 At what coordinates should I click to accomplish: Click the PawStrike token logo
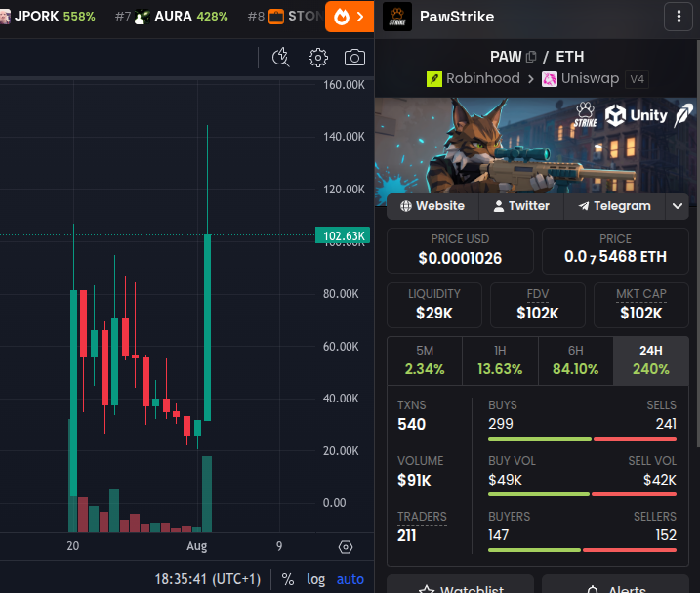point(397,17)
